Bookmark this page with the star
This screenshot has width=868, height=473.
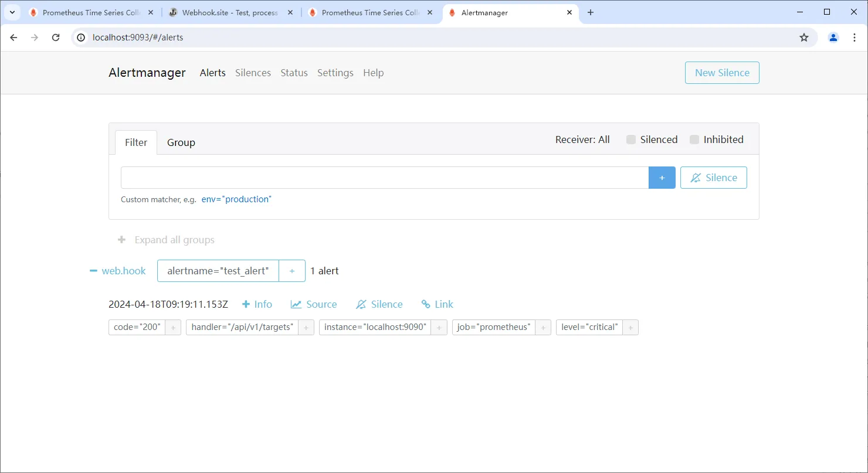[x=804, y=38]
